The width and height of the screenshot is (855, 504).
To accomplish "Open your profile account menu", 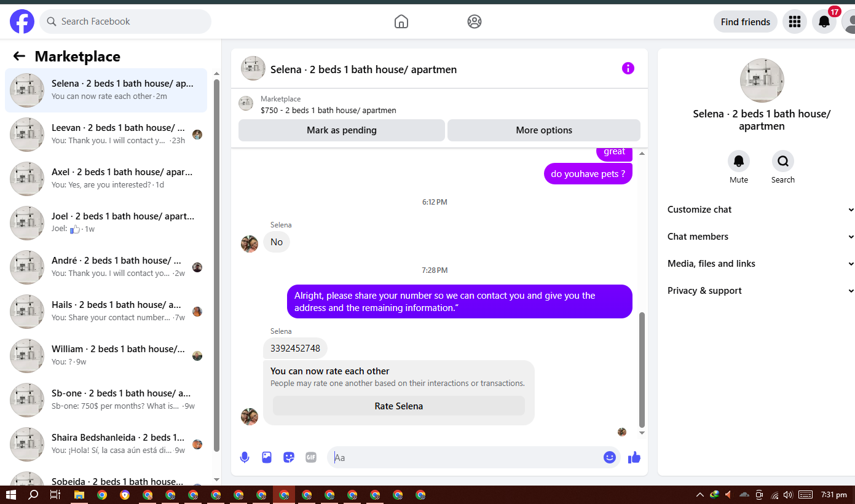I will (849, 22).
